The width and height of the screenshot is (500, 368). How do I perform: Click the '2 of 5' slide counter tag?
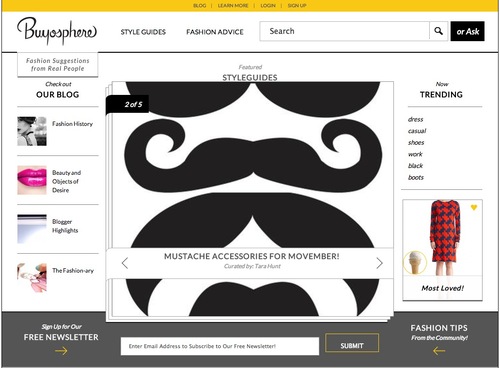tap(128, 104)
